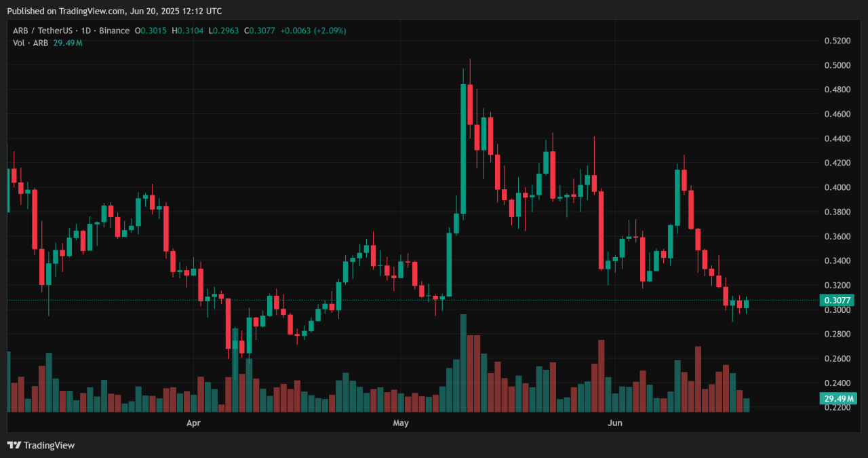Click the L0.2963 low value in header
Viewport: 868px width, 458px height.
(x=222, y=31)
